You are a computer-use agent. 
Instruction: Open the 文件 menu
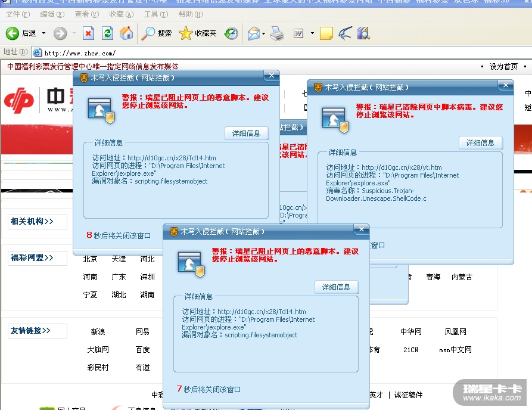[18, 14]
